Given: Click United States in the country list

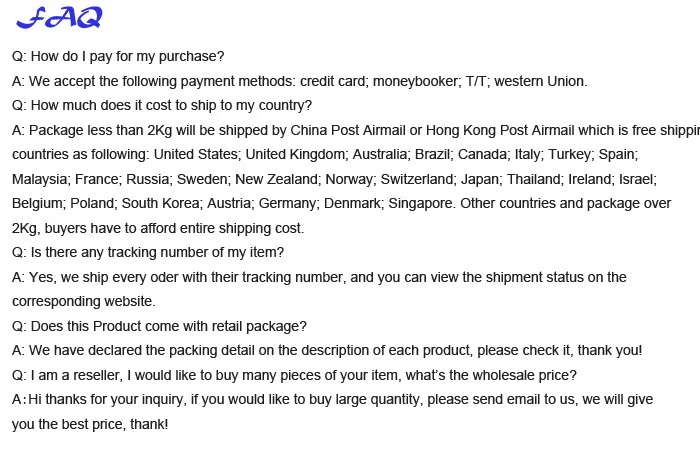Looking at the screenshot, I should [x=196, y=154].
